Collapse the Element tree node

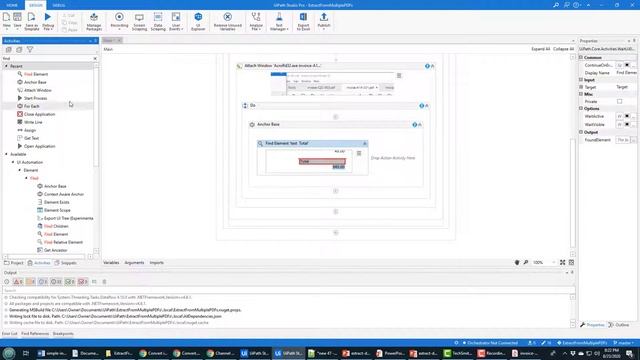(x=20, y=170)
